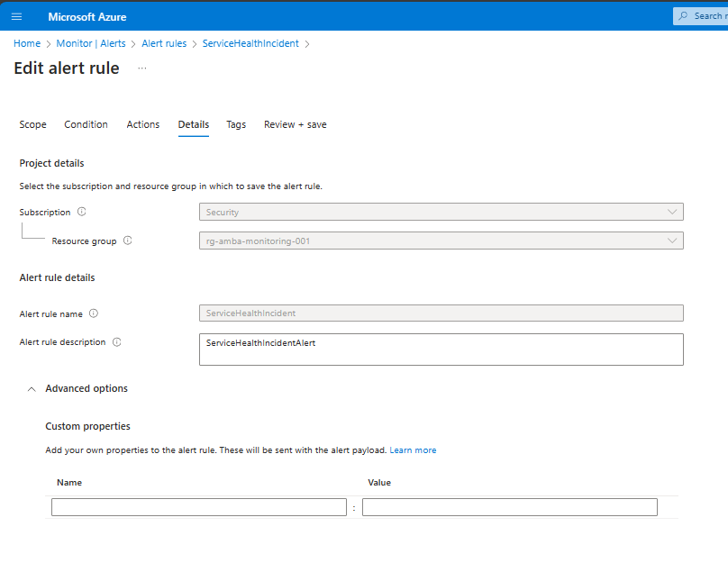Image resolution: width=728 pixels, height=563 pixels.
Task: Click the Microsoft Azure portal title
Action: click(87, 17)
